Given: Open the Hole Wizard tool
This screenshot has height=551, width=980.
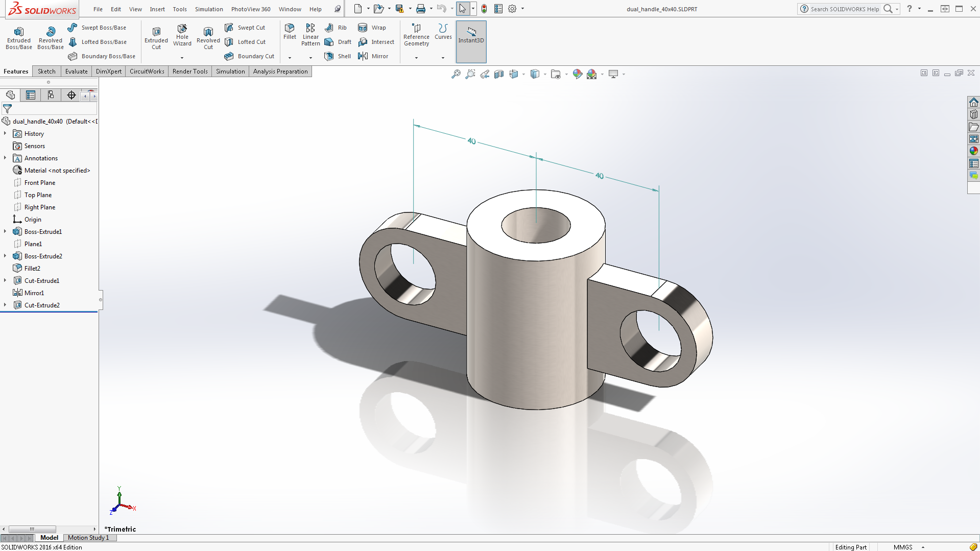Looking at the screenshot, I should (x=182, y=35).
